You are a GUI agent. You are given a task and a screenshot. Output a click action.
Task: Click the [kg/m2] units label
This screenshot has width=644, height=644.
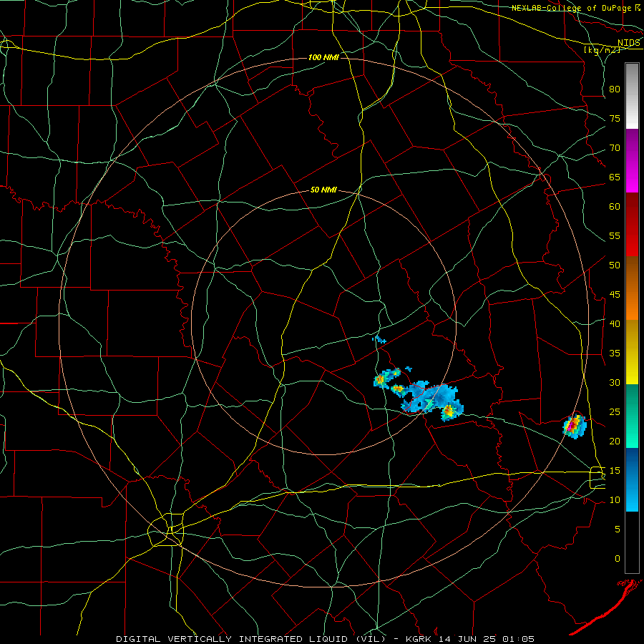pyautogui.click(x=602, y=49)
